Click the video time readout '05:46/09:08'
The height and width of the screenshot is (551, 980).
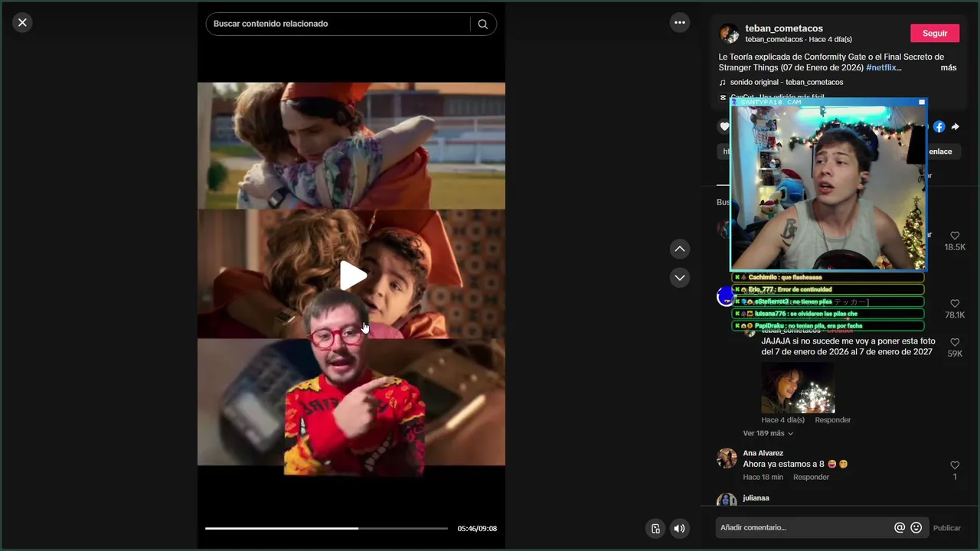[x=477, y=529]
